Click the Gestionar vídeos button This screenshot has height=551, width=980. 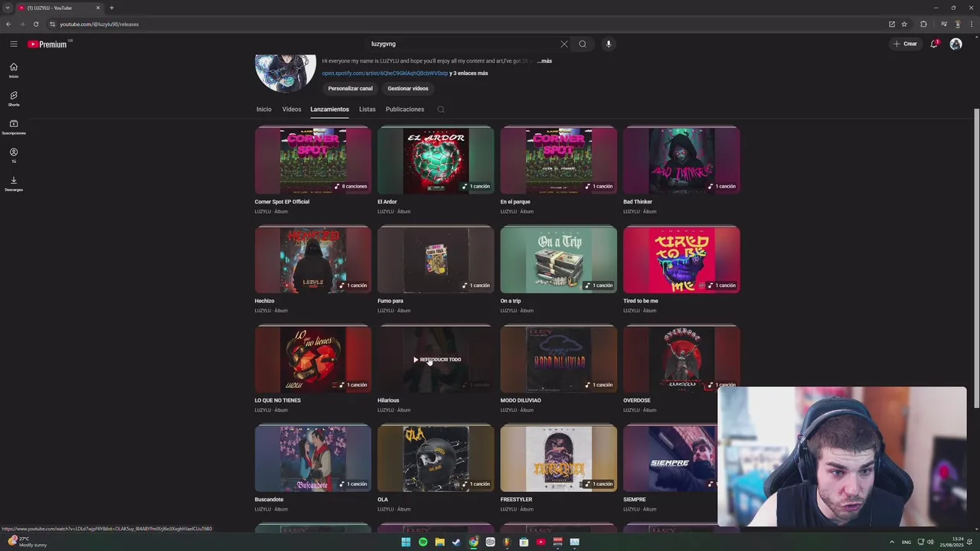point(408,88)
